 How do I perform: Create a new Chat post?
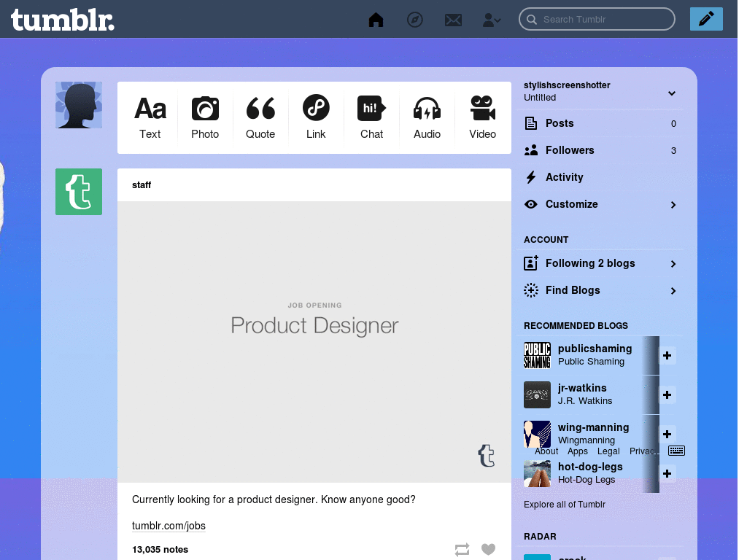(371, 117)
